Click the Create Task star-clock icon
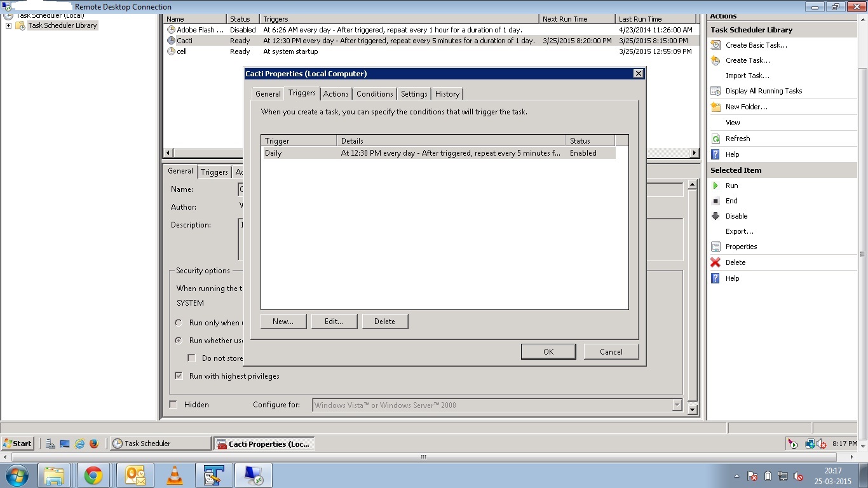 coord(715,60)
